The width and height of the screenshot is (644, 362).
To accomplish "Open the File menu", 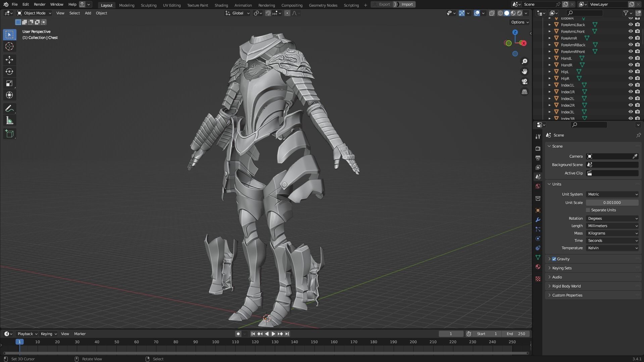I will (x=14, y=4).
